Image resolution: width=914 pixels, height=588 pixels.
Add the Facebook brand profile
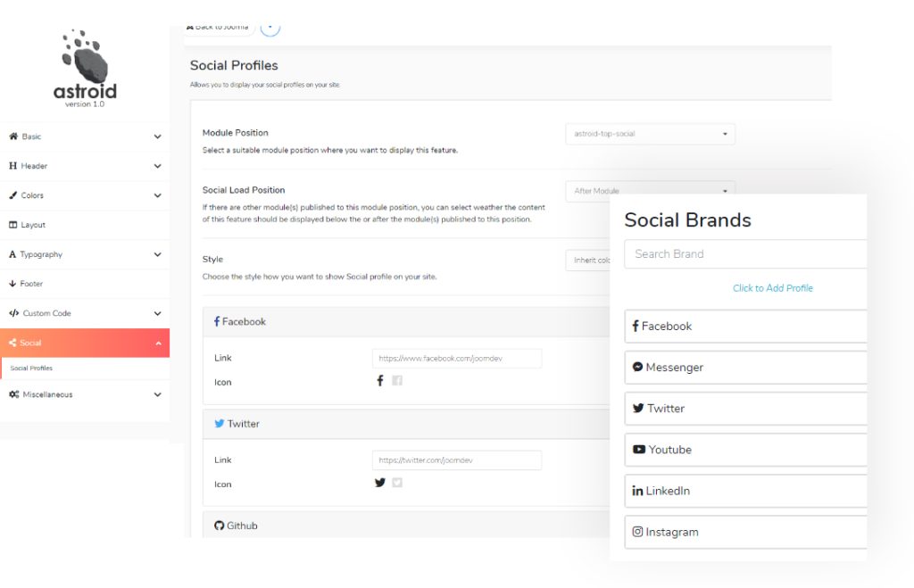pos(745,327)
